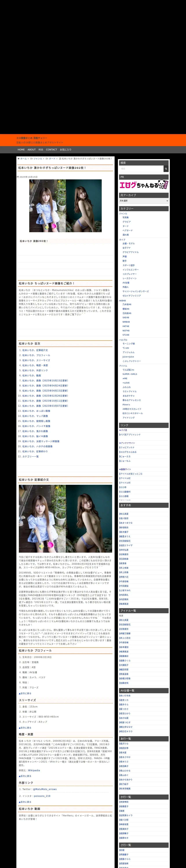Open the 月を選択 archive dropdown
The width and height of the screenshot is (186, 868).
coord(144,201)
